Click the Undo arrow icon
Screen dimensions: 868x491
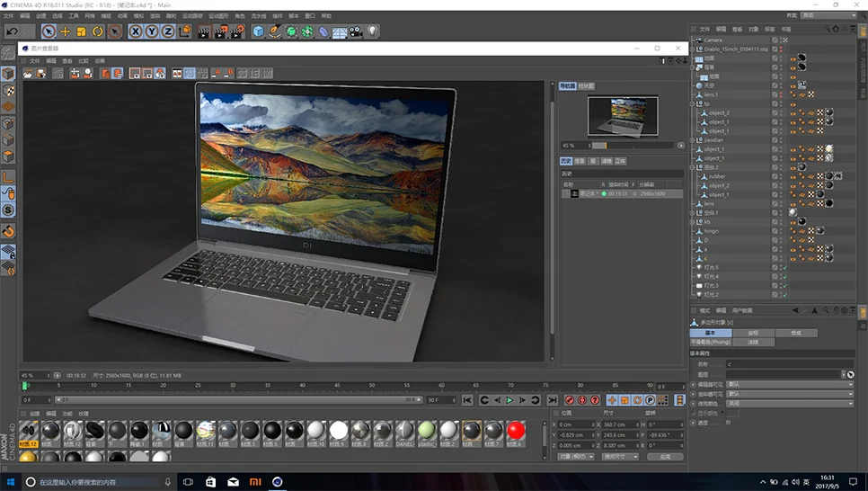pos(13,31)
